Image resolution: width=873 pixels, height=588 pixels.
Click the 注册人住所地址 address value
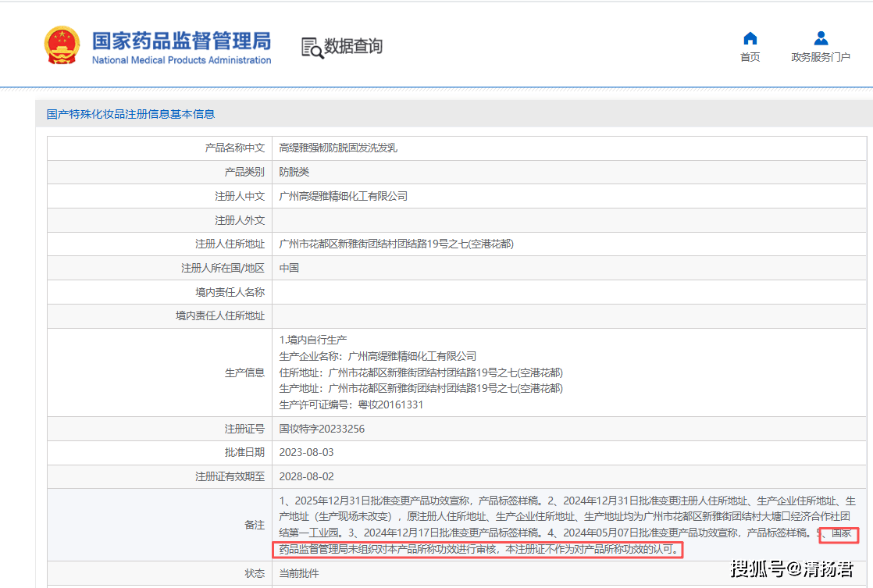pos(397,244)
